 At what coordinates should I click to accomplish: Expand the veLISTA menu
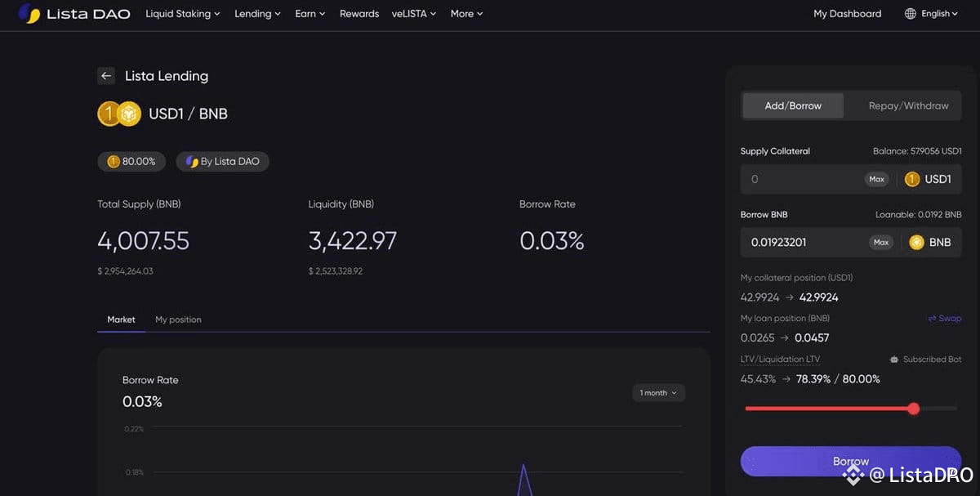[x=414, y=14]
